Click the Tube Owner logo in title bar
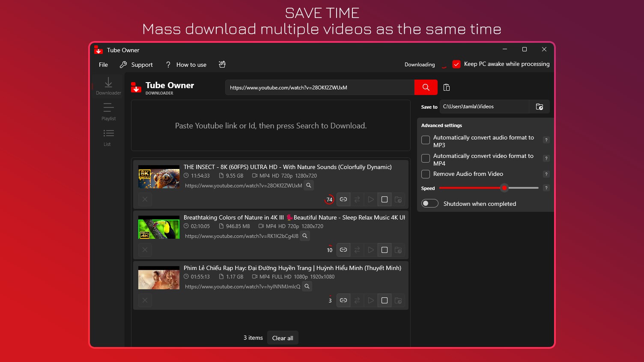644x362 pixels. [98, 50]
